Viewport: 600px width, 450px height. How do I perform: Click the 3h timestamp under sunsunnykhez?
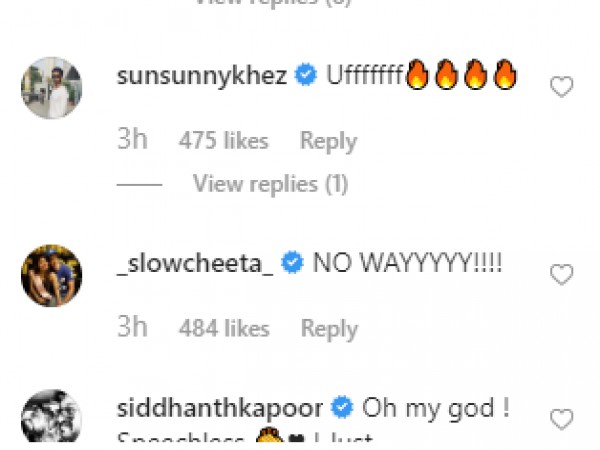click(x=132, y=141)
